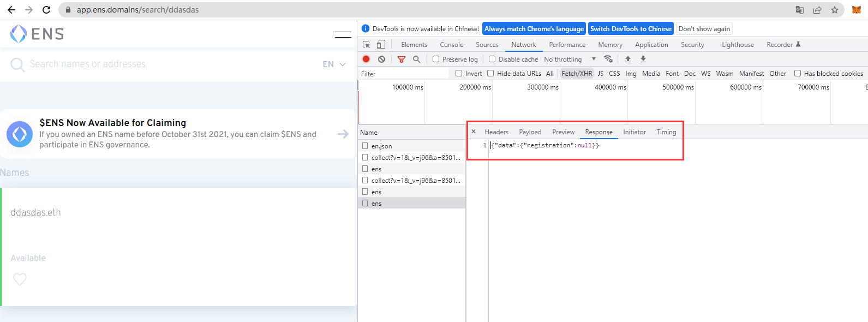Favorite ddasdas.eth with the heart icon

tap(20, 279)
